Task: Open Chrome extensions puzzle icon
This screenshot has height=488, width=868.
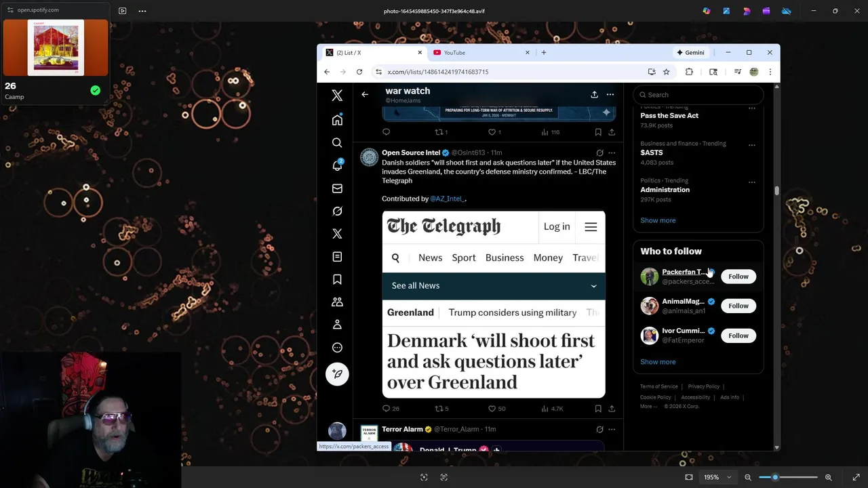Action: point(689,72)
